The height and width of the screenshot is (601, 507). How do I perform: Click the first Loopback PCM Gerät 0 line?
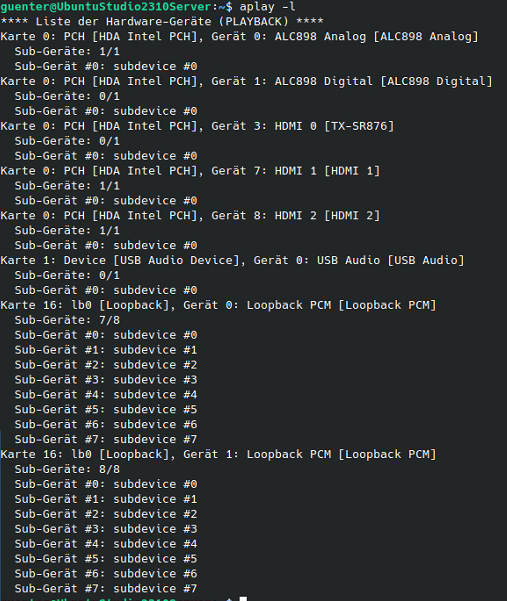pyautogui.click(x=218, y=305)
